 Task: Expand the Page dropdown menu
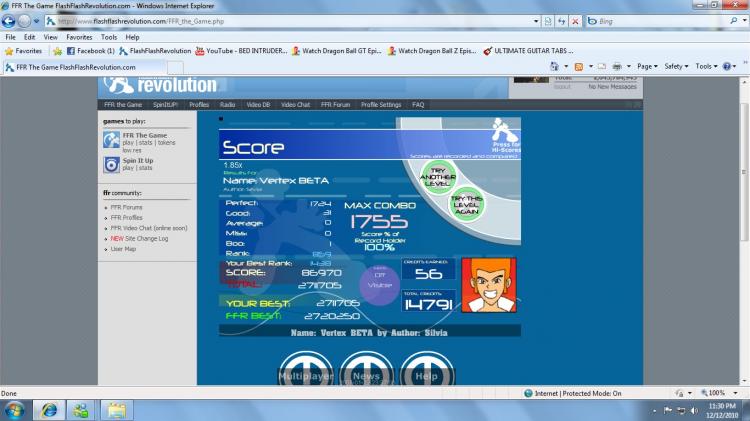coord(647,66)
